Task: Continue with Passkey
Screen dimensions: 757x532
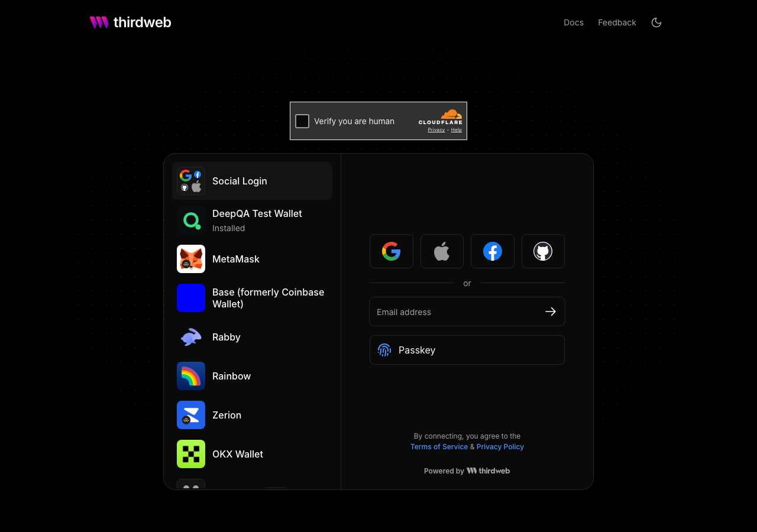Action: point(467,350)
